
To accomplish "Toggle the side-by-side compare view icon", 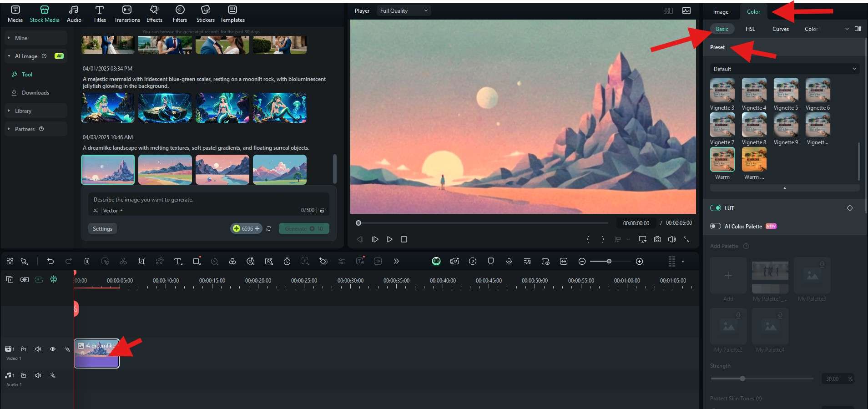I will [x=858, y=29].
